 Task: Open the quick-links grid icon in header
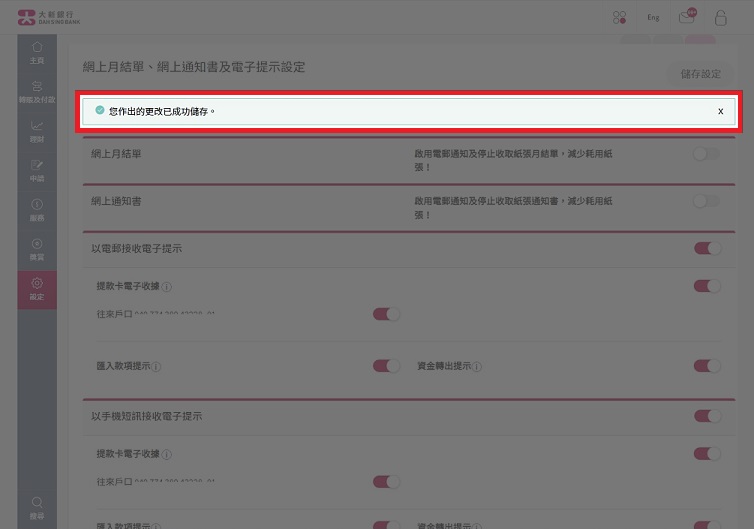[619, 18]
